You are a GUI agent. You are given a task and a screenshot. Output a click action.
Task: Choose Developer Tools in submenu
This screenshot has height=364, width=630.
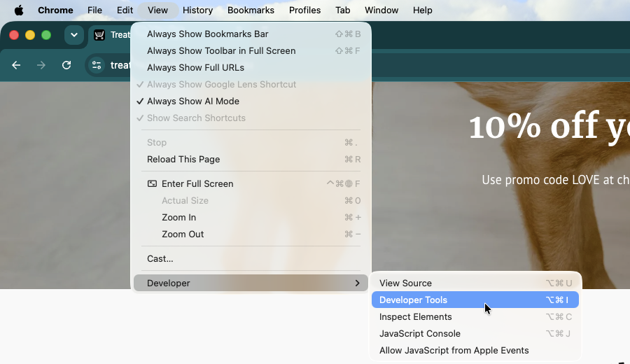(475, 300)
